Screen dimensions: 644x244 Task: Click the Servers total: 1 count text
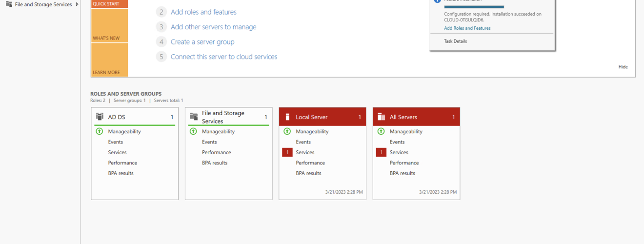(169, 101)
